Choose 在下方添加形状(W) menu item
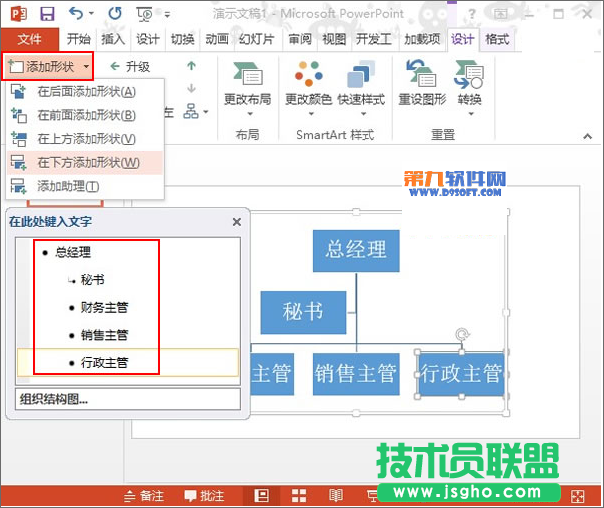The image size is (604, 508). pyautogui.click(x=85, y=163)
